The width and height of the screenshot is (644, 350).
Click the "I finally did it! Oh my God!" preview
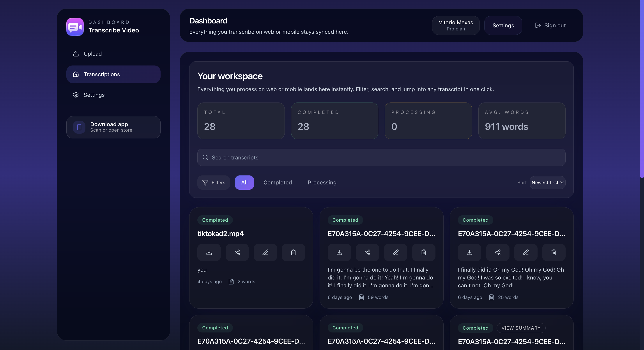511,278
